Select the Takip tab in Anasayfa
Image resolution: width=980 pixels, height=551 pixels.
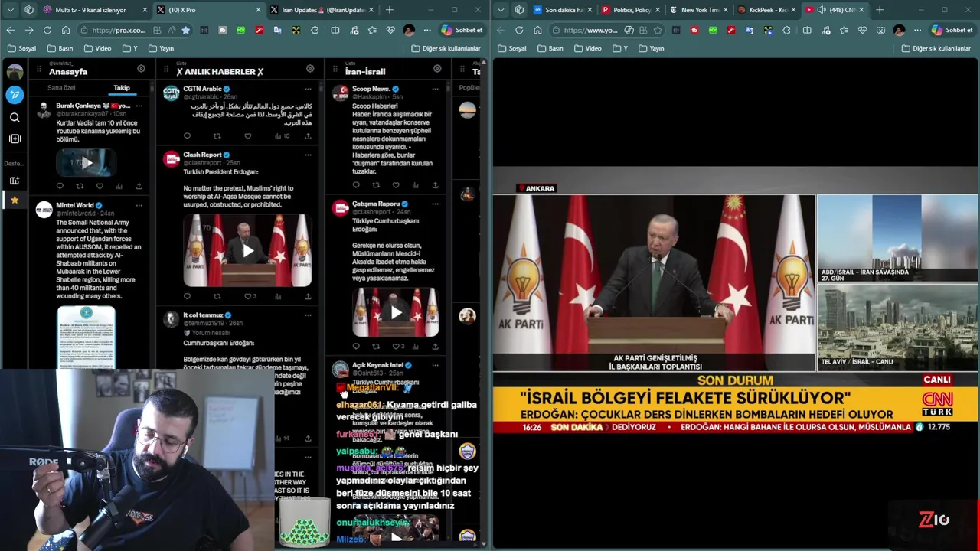(x=122, y=88)
